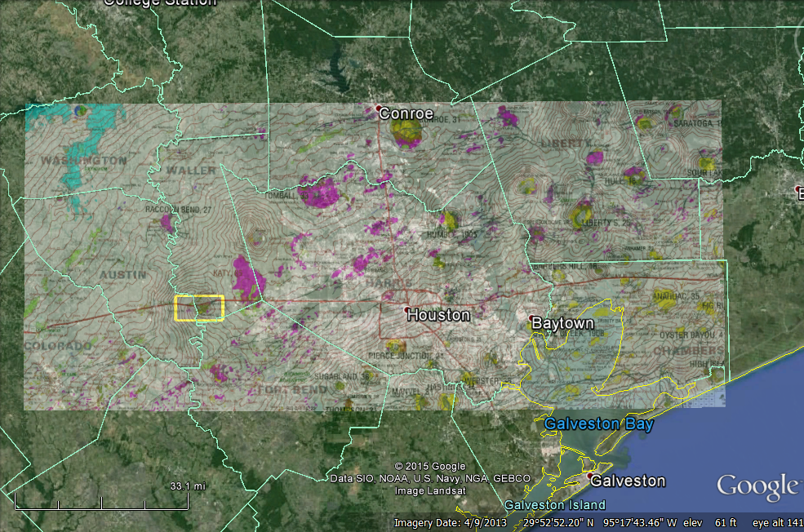
Task: Click the CHAMBERS county overlay label
Action: click(688, 351)
